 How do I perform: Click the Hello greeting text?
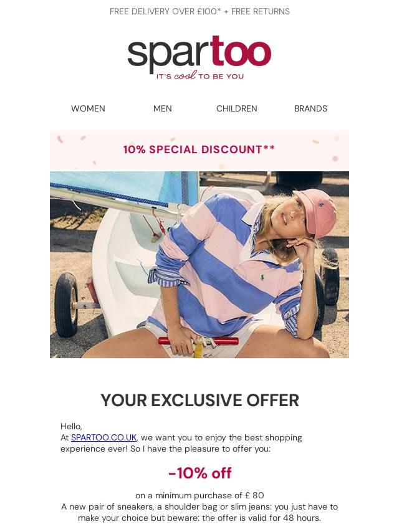[x=71, y=426]
